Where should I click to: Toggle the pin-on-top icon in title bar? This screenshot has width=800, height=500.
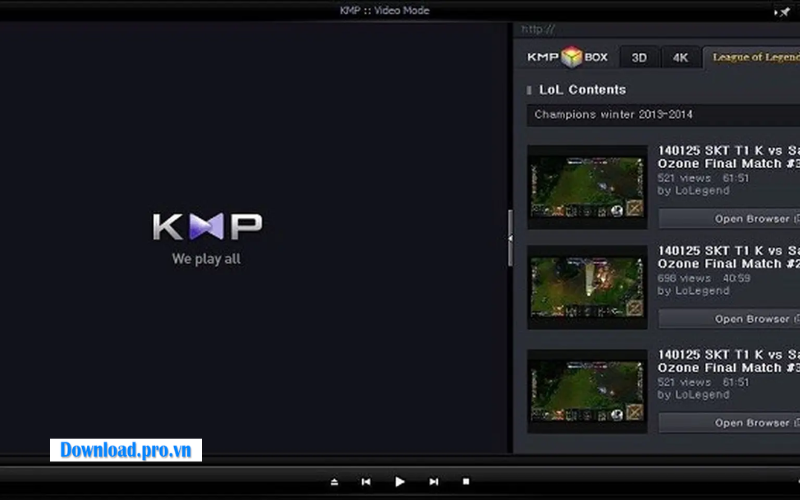[x=783, y=11]
